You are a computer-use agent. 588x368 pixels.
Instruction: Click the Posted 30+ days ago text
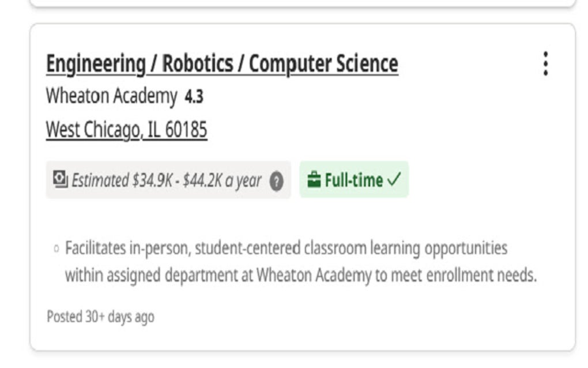[100, 317]
